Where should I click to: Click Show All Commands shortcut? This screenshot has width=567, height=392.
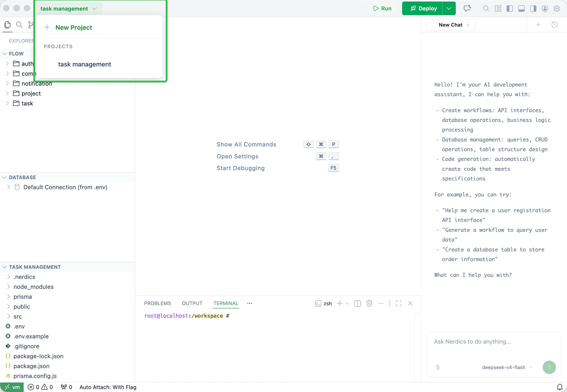click(x=246, y=144)
